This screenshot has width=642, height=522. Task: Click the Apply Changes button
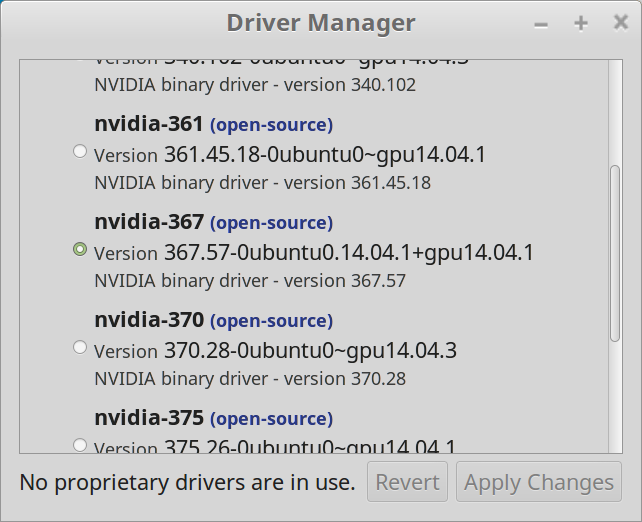click(x=539, y=483)
